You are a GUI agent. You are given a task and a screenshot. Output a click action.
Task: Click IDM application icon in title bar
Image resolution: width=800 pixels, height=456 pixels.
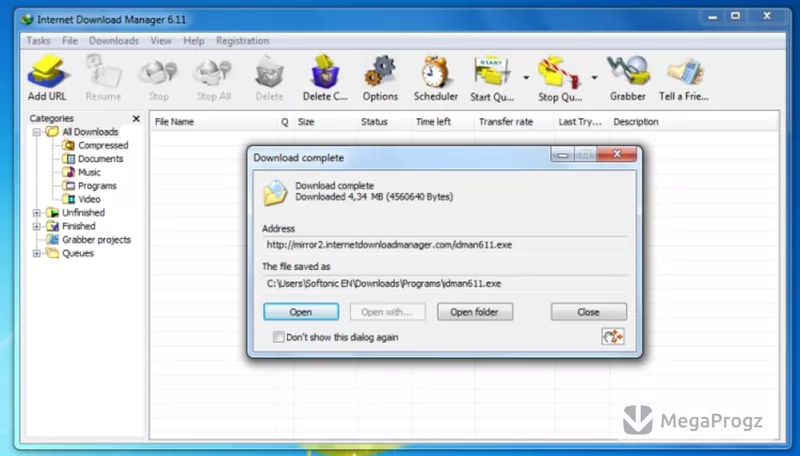tap(27, 19)
